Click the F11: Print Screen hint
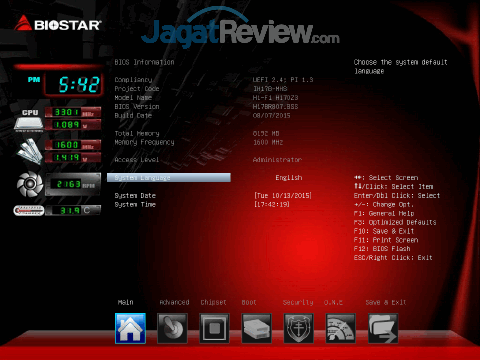This screenshot has width=480, height=360. pyautogui.click(x=386, y=240)
